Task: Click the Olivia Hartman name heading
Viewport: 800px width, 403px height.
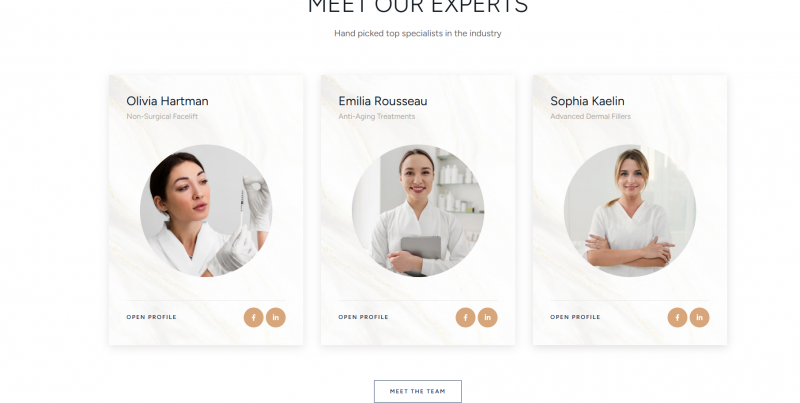Action: point(167,101)
